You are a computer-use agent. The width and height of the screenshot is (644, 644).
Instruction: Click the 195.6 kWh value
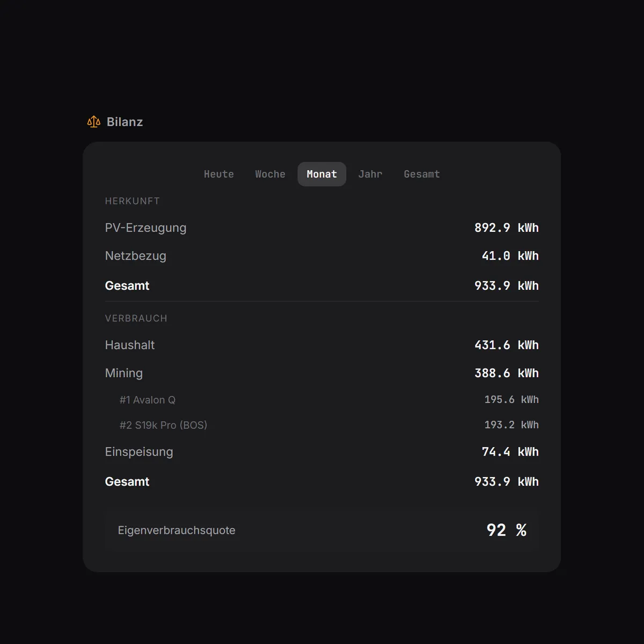point(511,400)
